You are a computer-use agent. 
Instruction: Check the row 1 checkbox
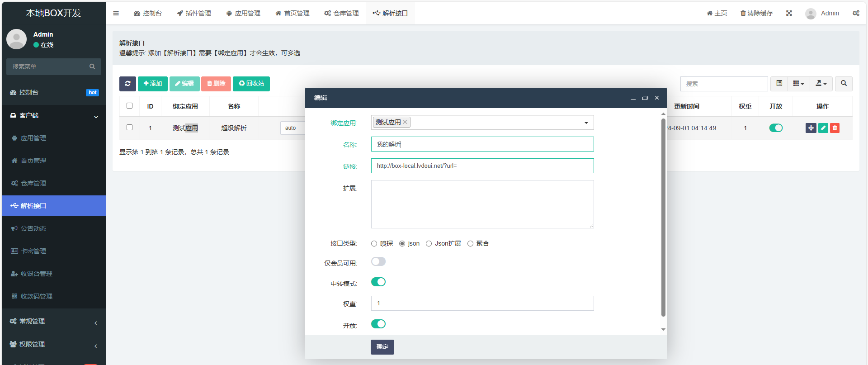click(x=129, y=127)
